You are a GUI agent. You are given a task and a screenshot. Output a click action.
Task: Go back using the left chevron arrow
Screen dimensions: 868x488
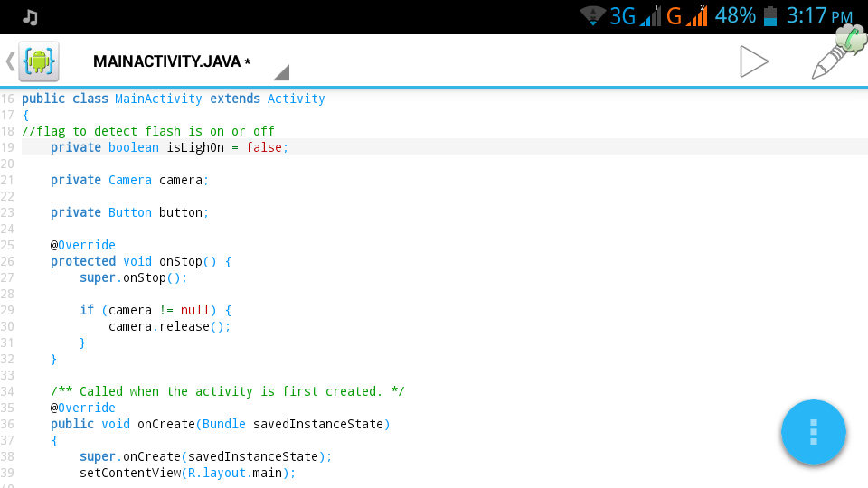click(10, 61)
